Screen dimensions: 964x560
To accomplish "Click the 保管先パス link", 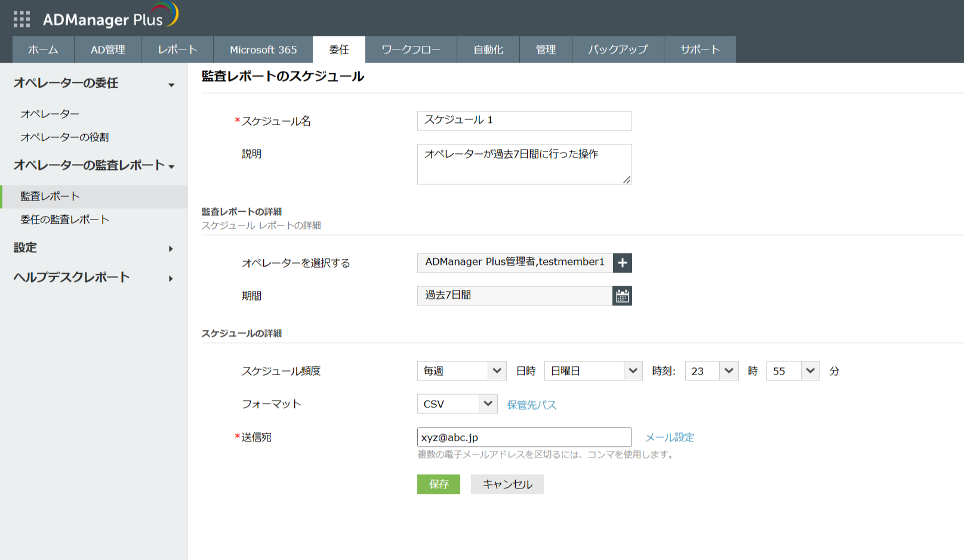I will click(531, 405).
